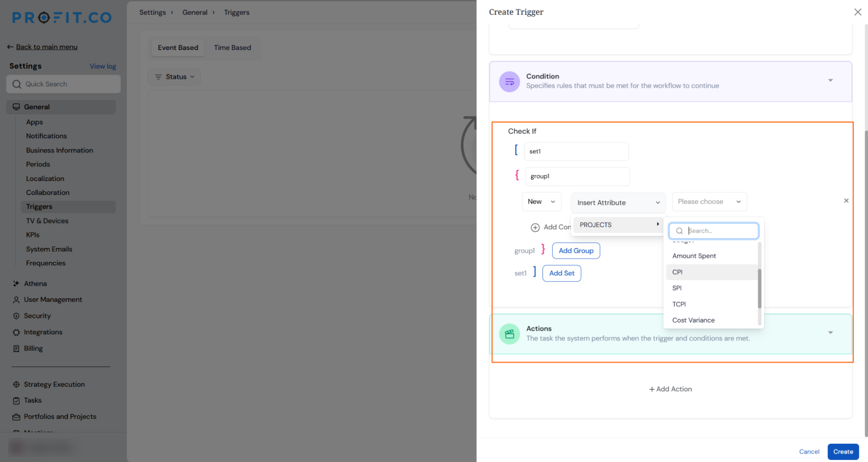Viewport: 868px width, 462px height.
Task: Open the Insert Attribute dropdown
Action: (x=618, y=203)
